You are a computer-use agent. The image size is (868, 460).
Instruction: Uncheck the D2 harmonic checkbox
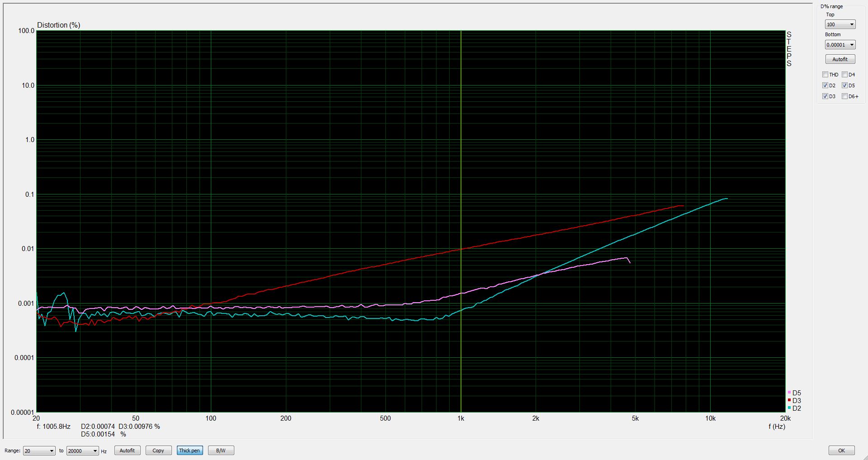[x=825, y=85]
